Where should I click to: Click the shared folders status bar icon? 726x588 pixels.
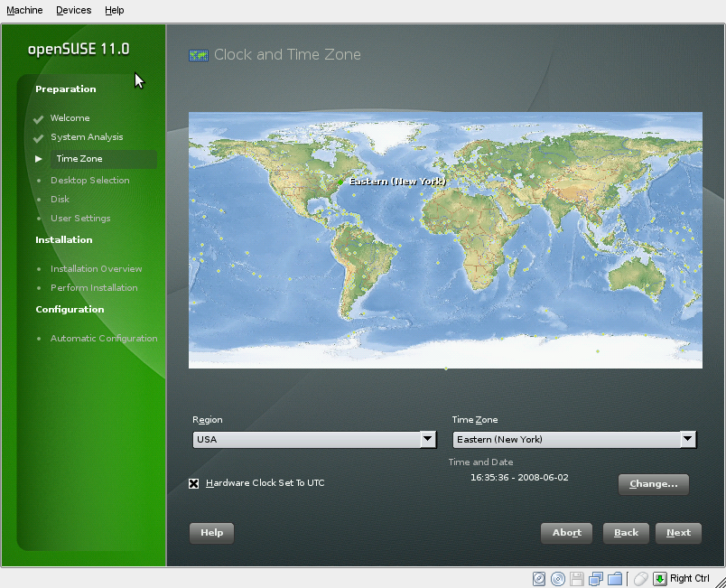[x=617, y=578]
